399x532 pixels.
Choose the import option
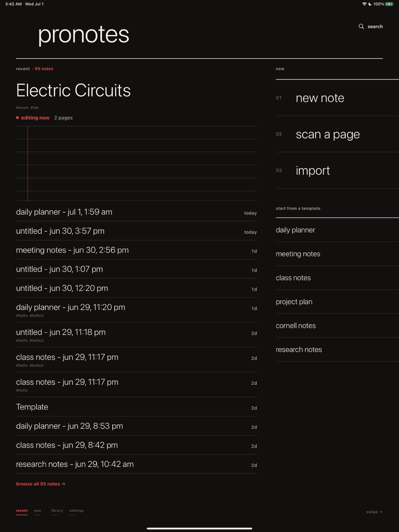point(337,170)
